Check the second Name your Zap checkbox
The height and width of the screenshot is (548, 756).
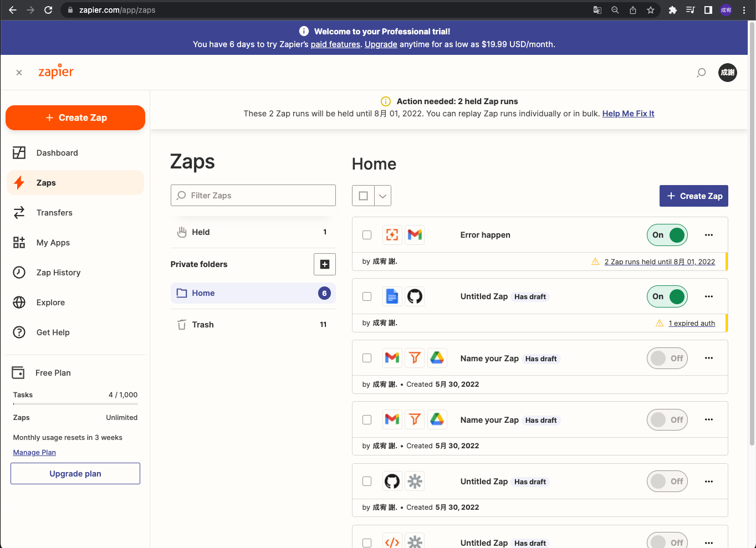tap(367, 419)
